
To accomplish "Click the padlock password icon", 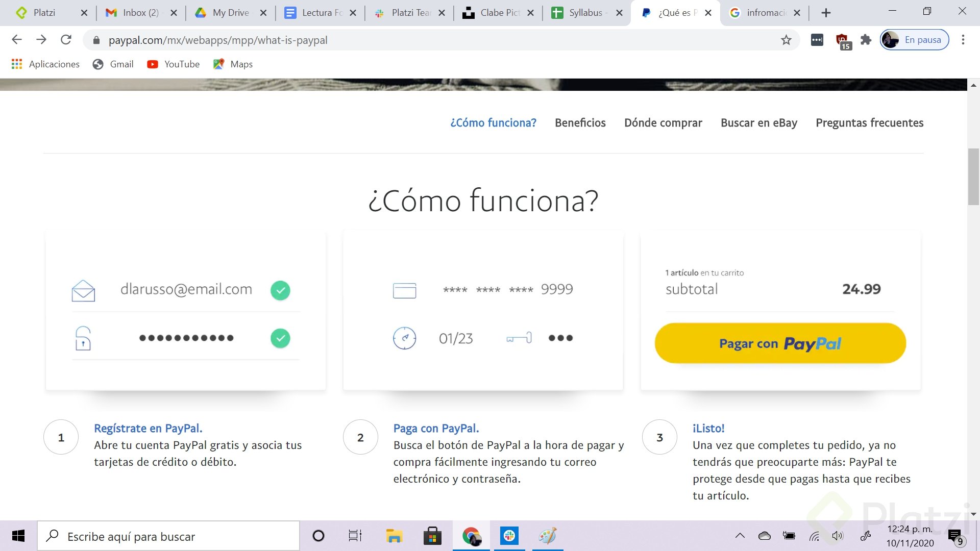I will 83,338.
